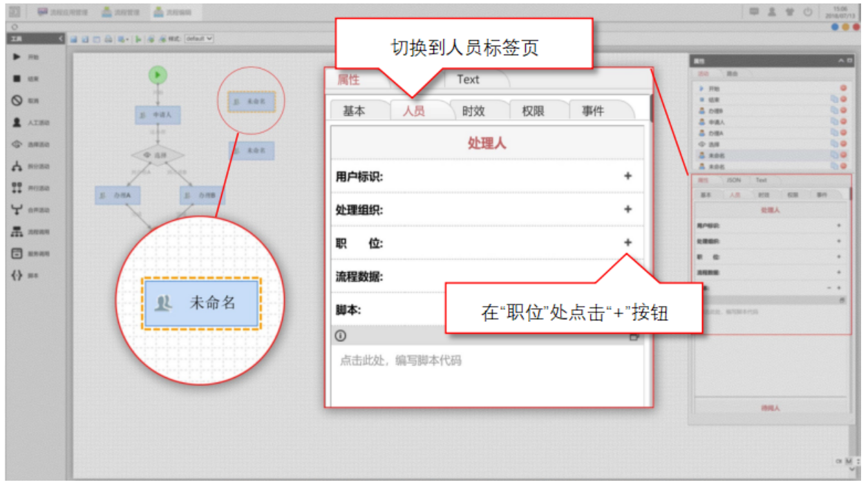Add a 用户标识 entry with plus
Viewport: 868px width, 489px height.
click(628, 176)
